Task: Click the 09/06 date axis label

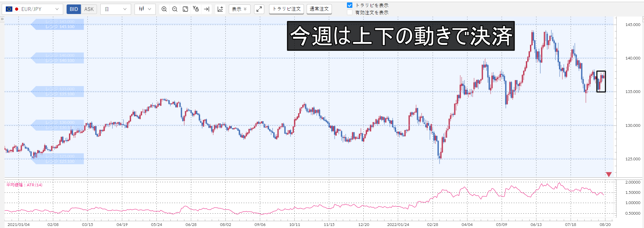Action: (260, 225)
